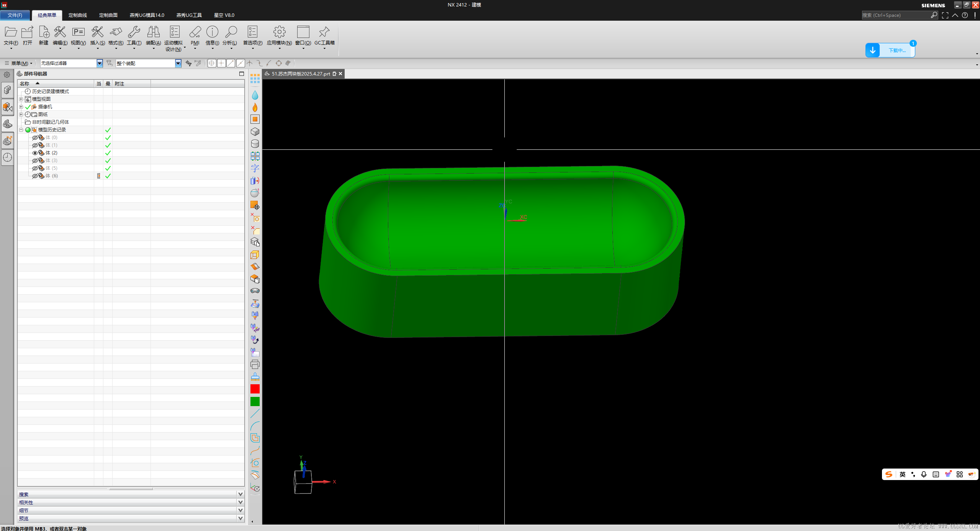Click the fullscreen icon near search box
The height and width of the screenshot is (531, 980).
pyautogui.click(x=945, y=15)
